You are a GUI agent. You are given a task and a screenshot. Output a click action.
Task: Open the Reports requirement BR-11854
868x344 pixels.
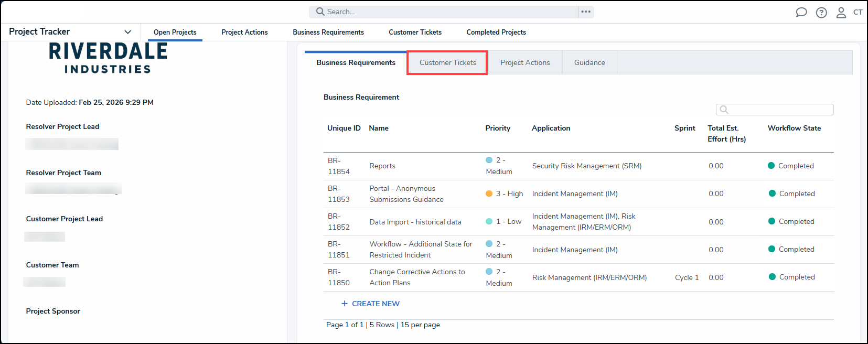382,166
